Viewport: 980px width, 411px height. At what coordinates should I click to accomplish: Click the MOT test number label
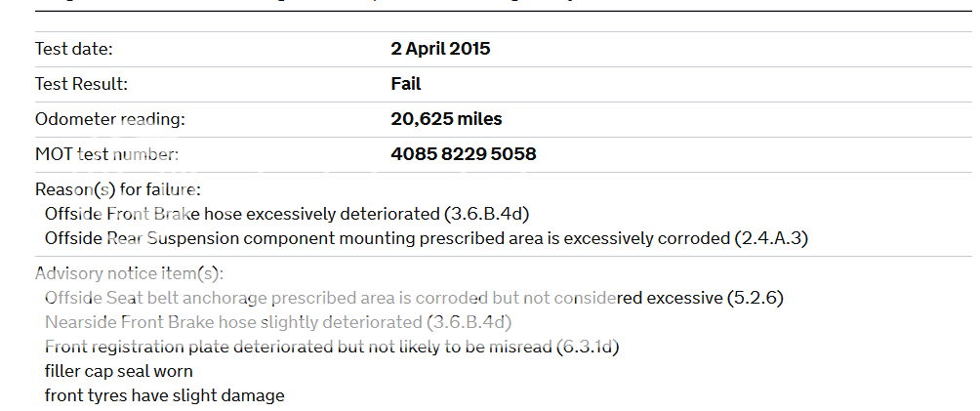(107, 154)
